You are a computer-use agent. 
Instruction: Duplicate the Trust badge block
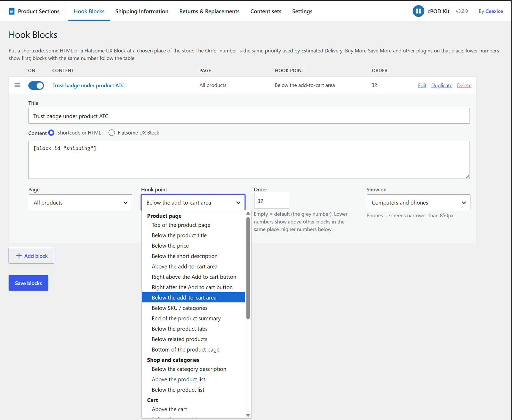pyautogui.click(x=442, y=85)
